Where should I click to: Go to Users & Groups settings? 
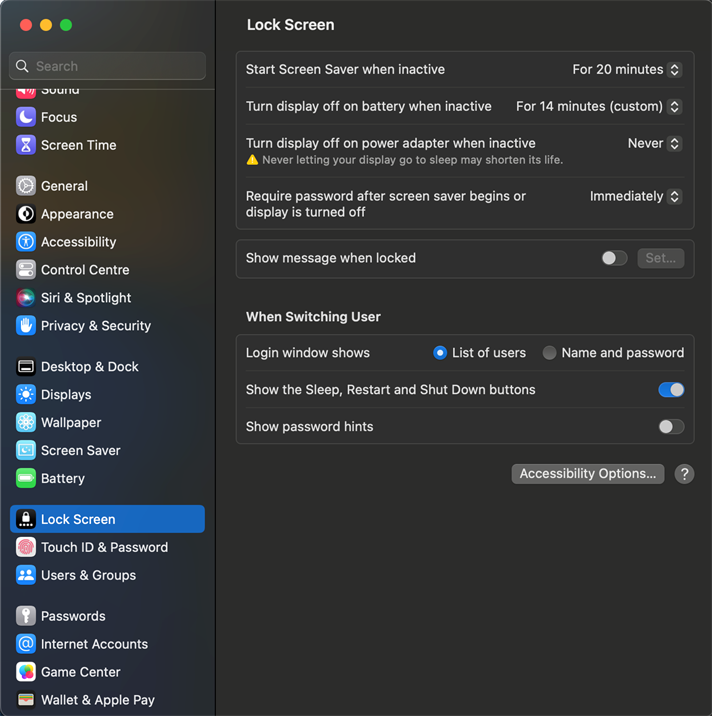coord(88,575)
